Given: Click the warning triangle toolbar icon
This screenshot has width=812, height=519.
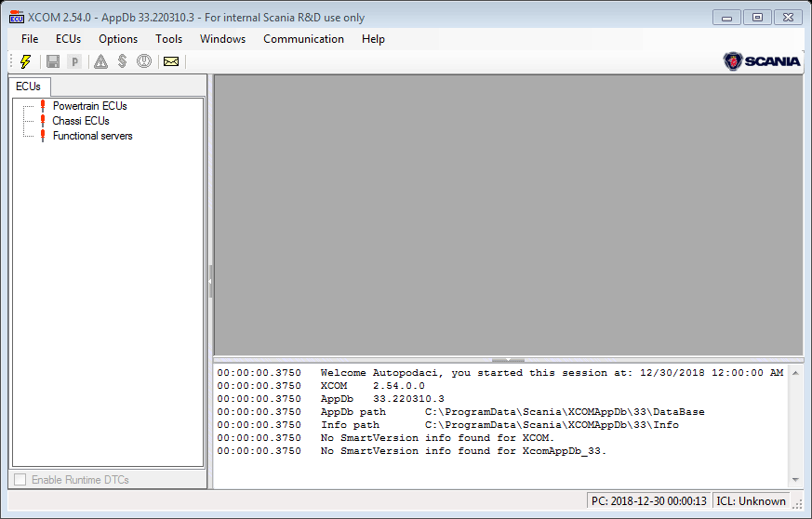Looking at the screenshot, I should [x=101, y=61].
